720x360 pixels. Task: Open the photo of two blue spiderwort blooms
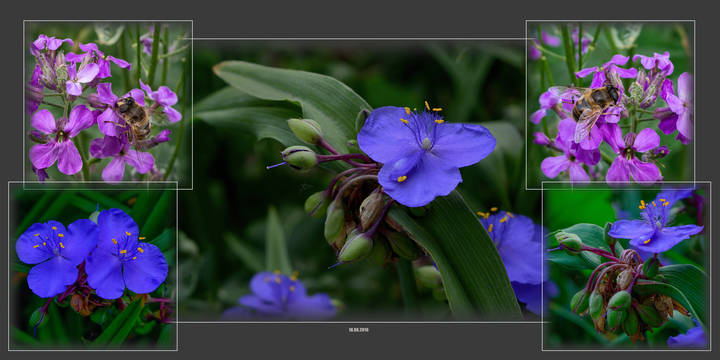pos(93,266)
